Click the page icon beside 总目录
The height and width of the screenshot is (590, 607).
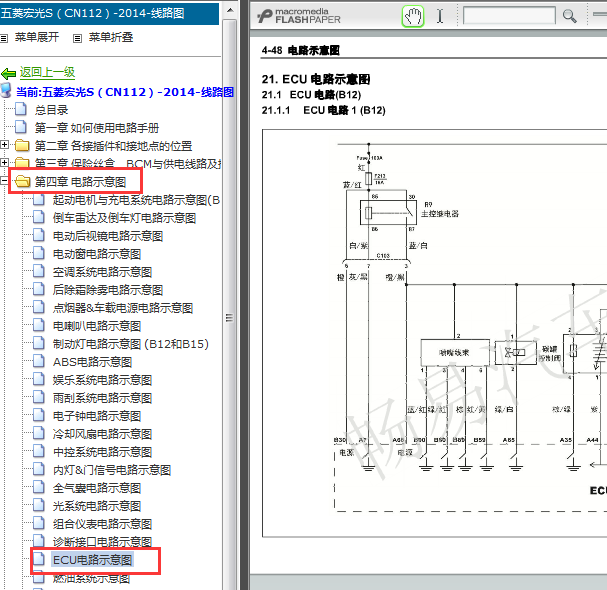(21, 109)
